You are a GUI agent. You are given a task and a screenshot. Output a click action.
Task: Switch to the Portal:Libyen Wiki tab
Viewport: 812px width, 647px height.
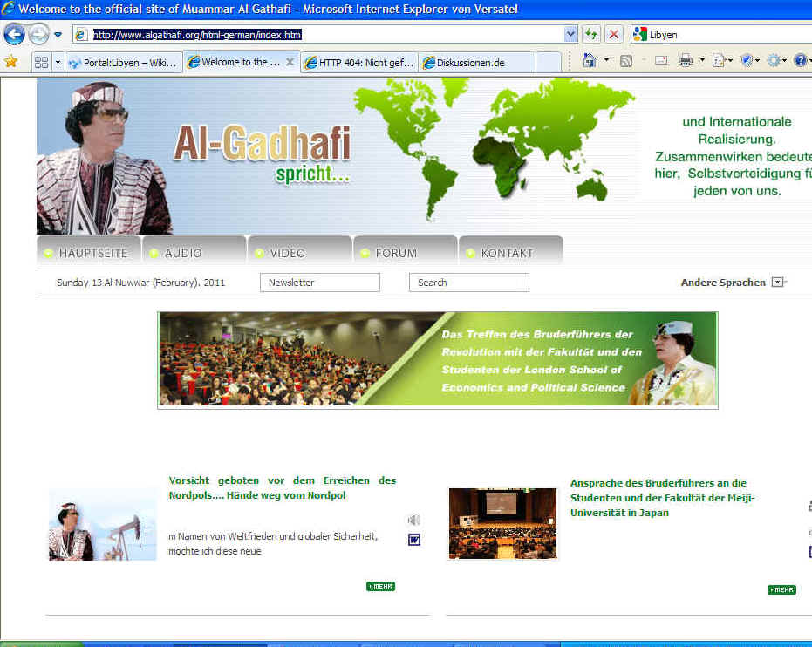pyautogui.click(x=124, y=62)
